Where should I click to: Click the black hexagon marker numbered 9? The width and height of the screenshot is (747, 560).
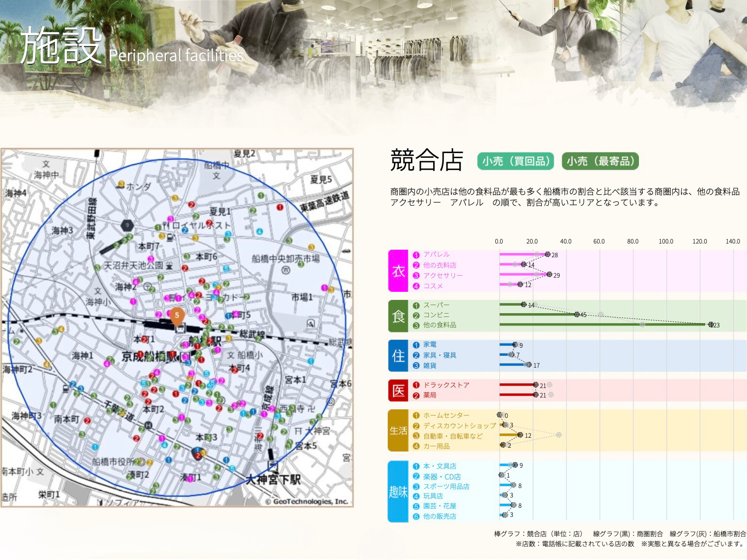click(x=127, y=226)
